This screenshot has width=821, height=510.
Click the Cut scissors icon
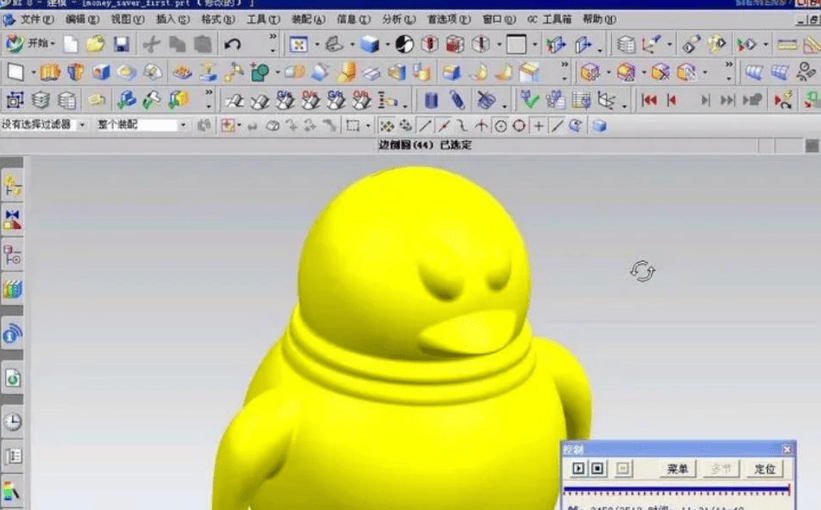point(152,44)
